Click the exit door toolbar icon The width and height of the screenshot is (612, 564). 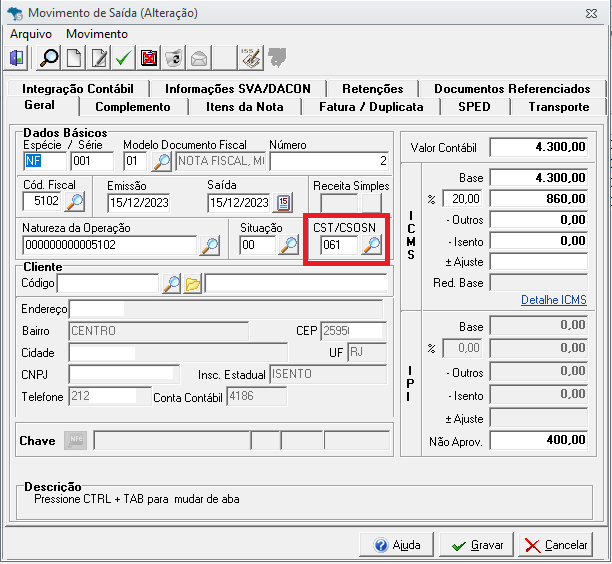[16, 59]
